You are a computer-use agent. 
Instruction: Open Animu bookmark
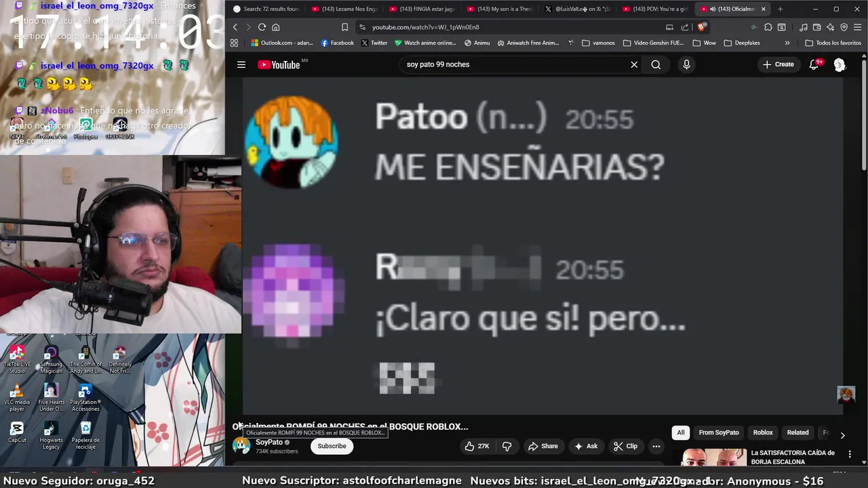point(477,43)
